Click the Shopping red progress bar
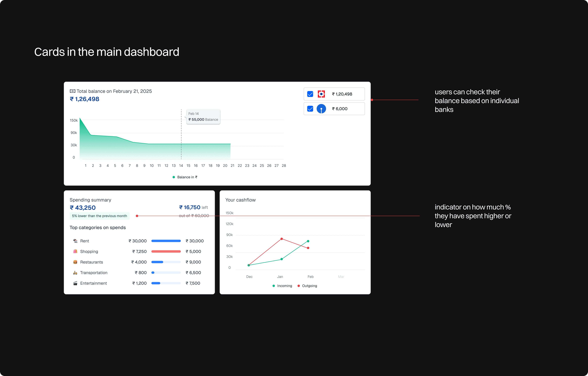The image size is (588, 376). (x=166, y=251)
